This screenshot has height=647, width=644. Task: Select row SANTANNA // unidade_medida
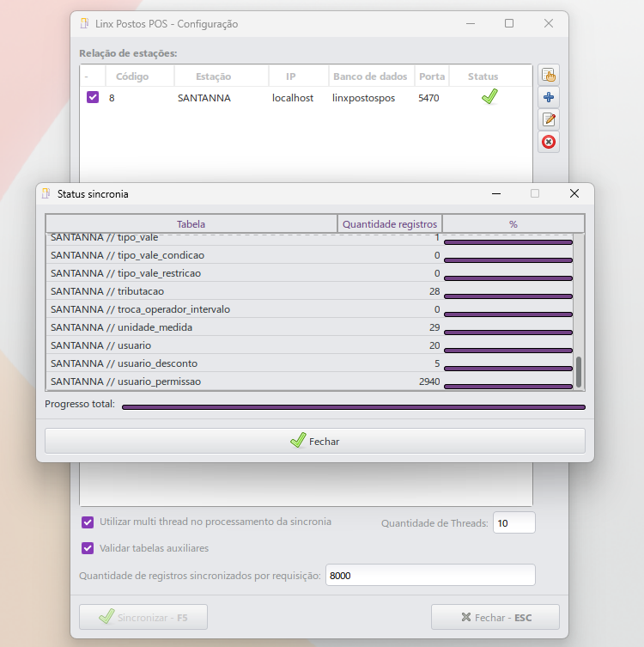coord(310,327)
